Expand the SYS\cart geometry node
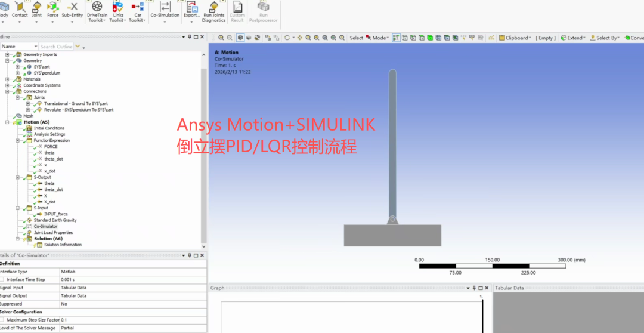Screen dimensions: 644x333 [x=18, y=67]
